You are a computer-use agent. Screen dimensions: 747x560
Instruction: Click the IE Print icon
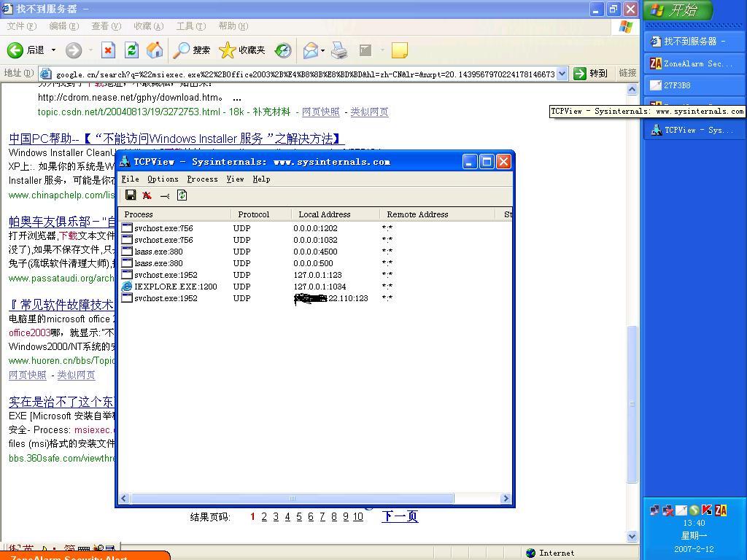pos(339,50)
